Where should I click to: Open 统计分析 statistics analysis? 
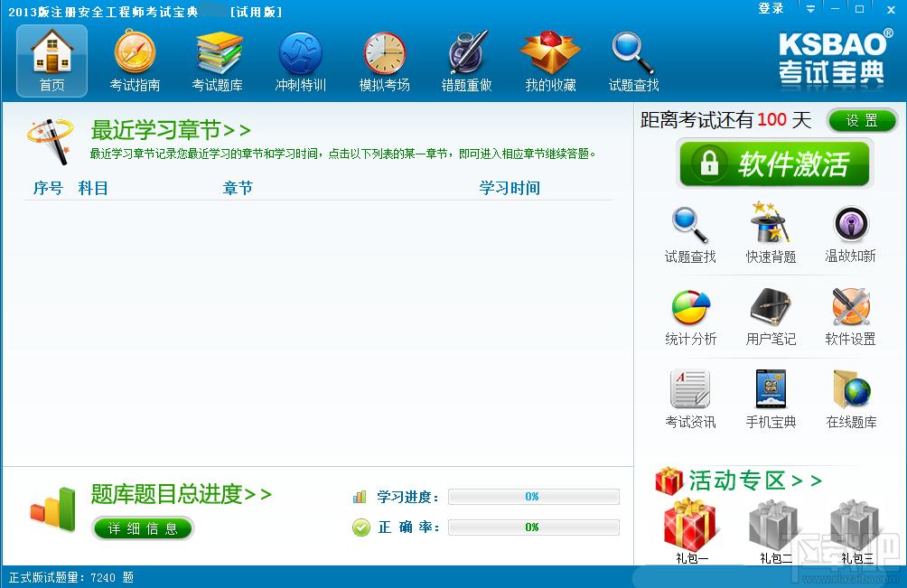tap(690, 316)
